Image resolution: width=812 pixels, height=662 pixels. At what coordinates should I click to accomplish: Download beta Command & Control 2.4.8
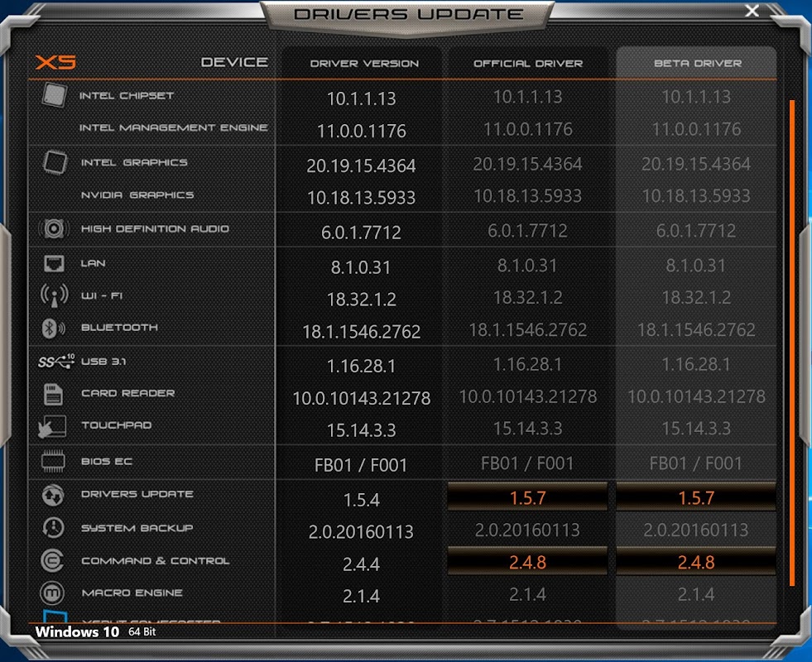click(x=696, y=562)
